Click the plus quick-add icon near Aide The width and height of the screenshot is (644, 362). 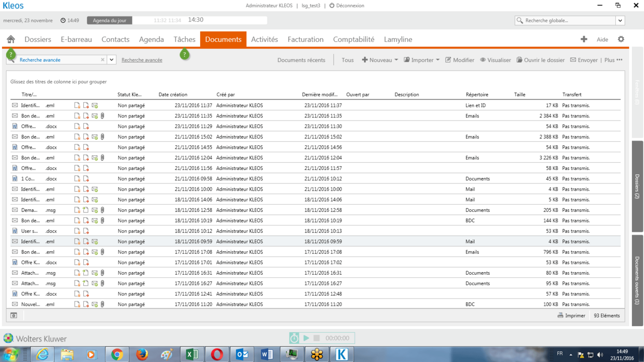(x=583, y=39)
